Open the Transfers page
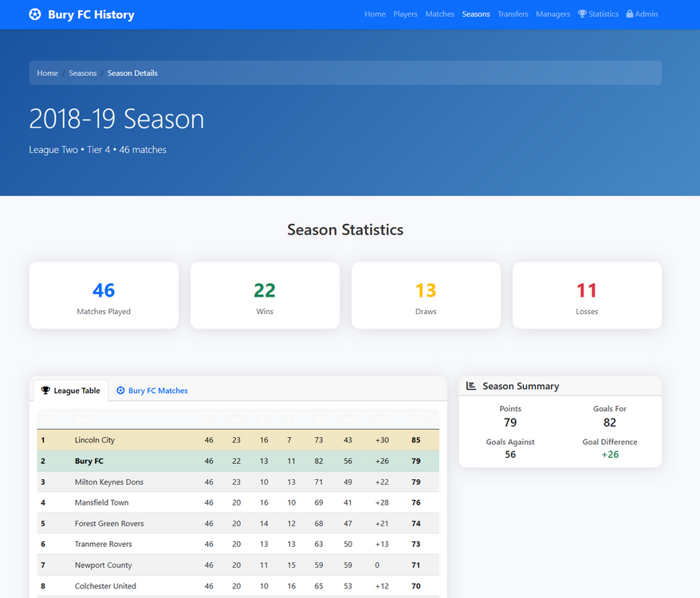 coord(513,14)
